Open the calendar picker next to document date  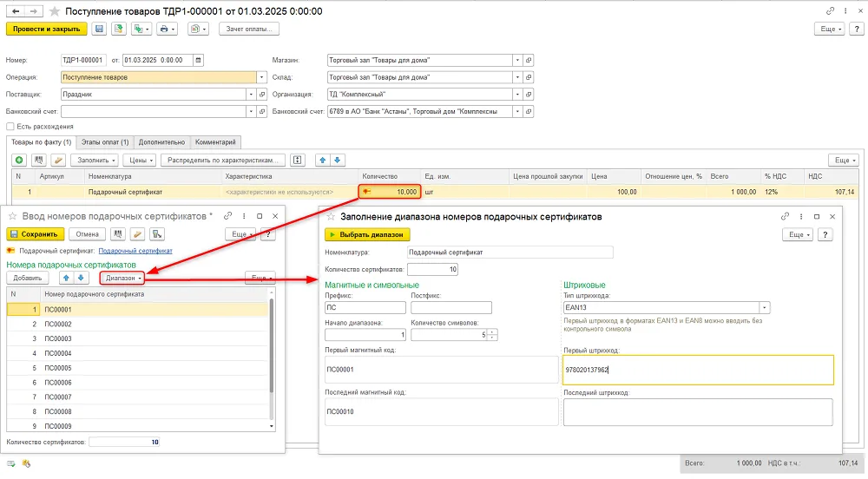[198, 60]
